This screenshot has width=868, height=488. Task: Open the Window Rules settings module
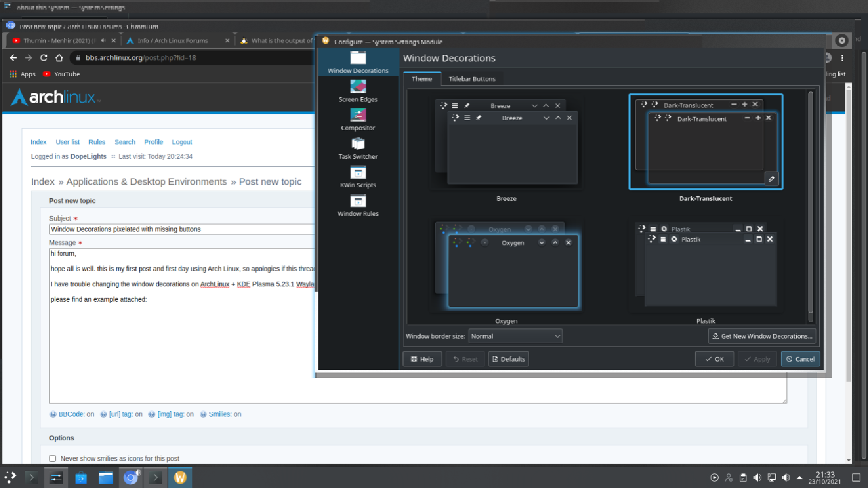[358, 205]
